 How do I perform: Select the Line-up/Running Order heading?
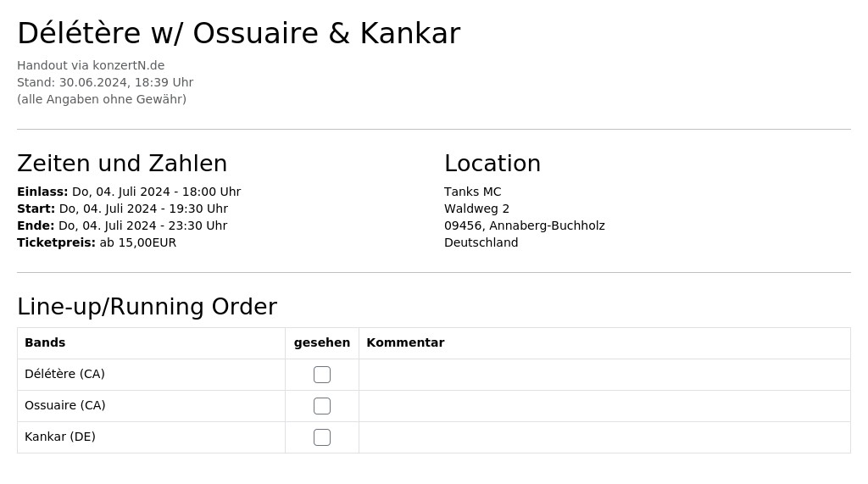147,307
